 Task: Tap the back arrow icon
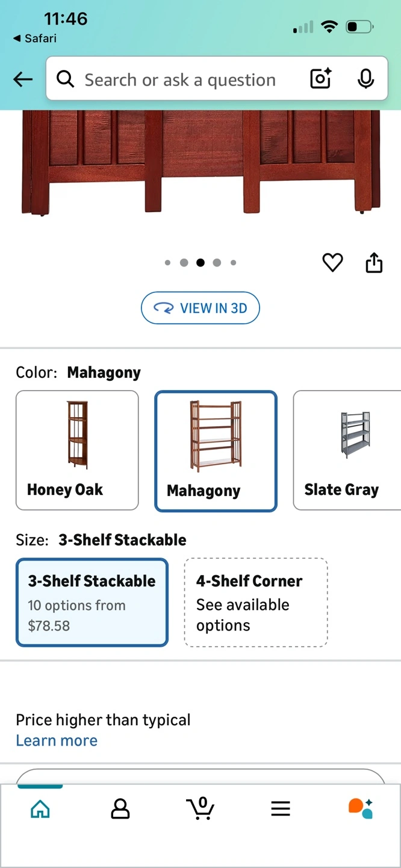[23, 79]
